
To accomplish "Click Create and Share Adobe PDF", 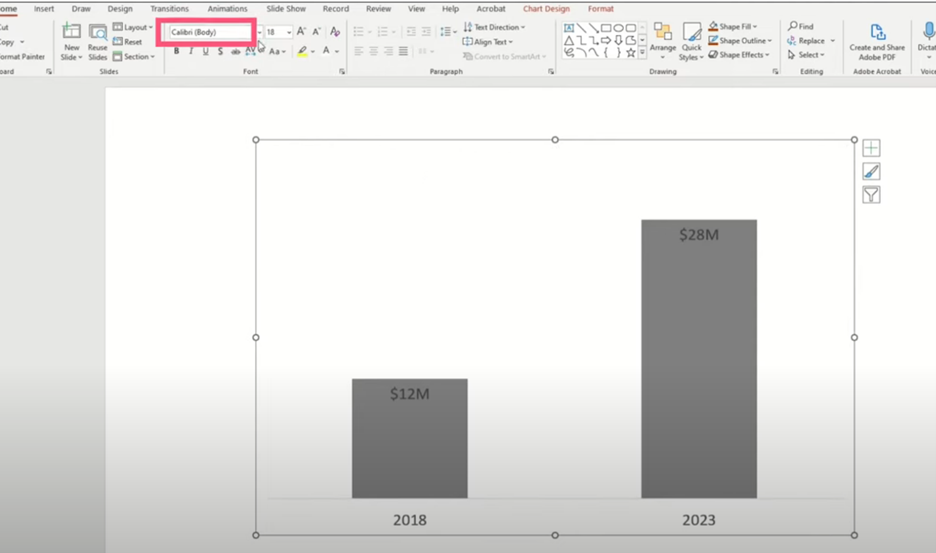I will pyautogui.click(x=877, y=41).
